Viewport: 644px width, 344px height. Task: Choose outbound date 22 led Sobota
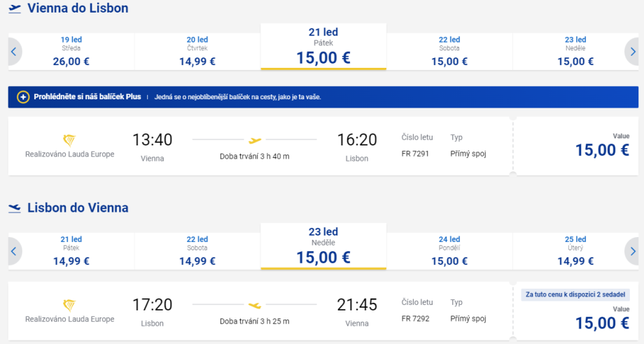click(449, 50)
